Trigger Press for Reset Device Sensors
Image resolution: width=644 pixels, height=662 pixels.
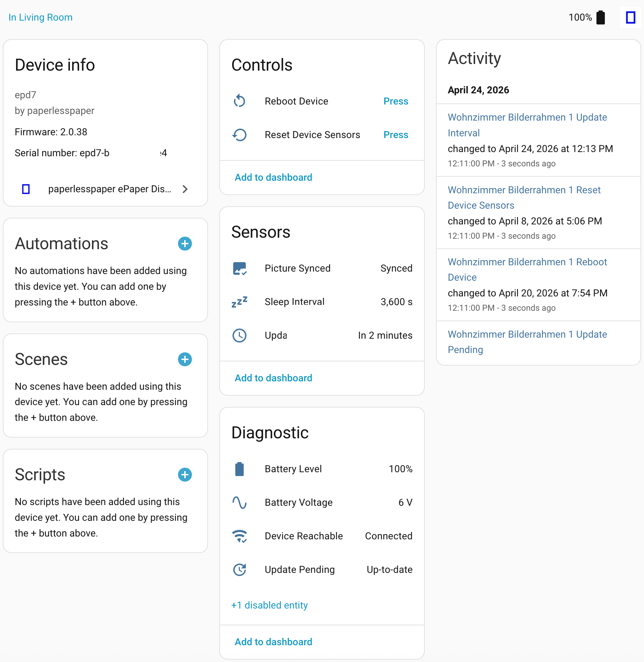point(396,135)
